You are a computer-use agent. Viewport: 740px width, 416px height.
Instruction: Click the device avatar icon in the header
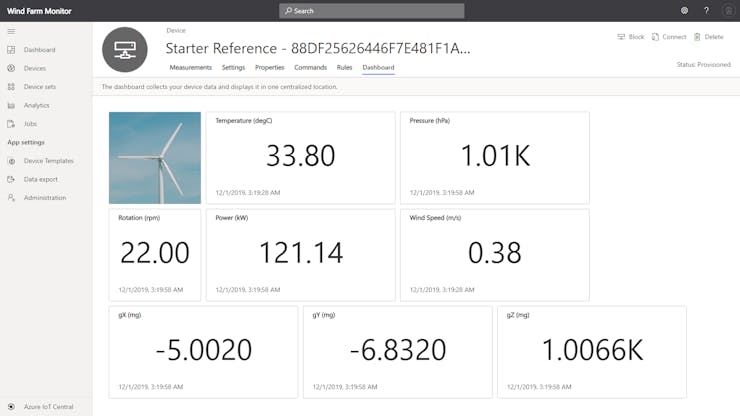click(x=124, y=49)
